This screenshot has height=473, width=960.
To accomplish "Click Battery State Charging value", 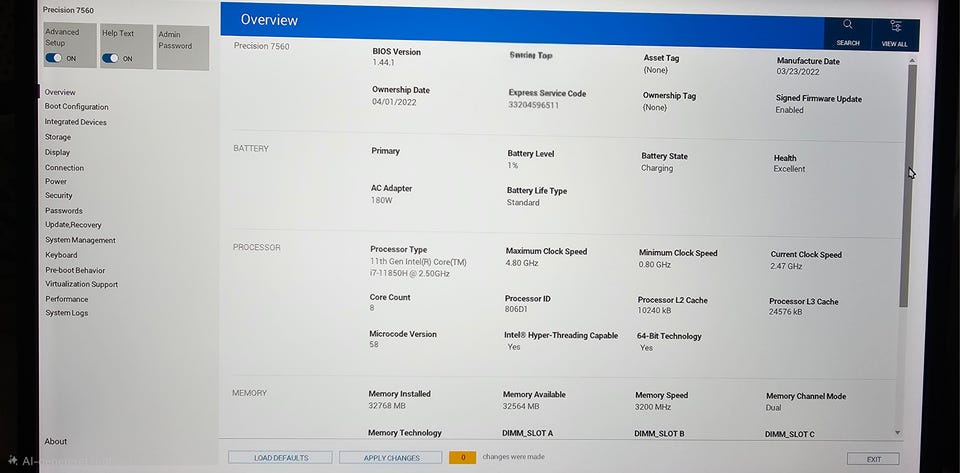I will coord(657,168).
